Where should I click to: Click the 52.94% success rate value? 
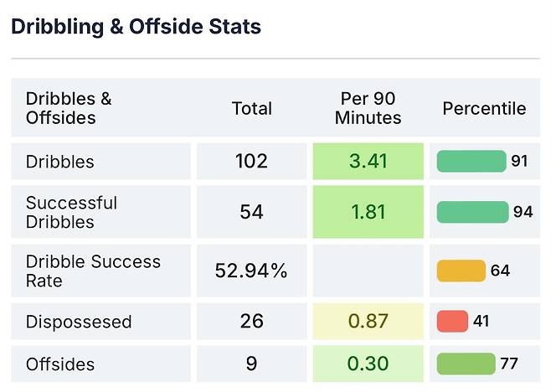[251, 271]
